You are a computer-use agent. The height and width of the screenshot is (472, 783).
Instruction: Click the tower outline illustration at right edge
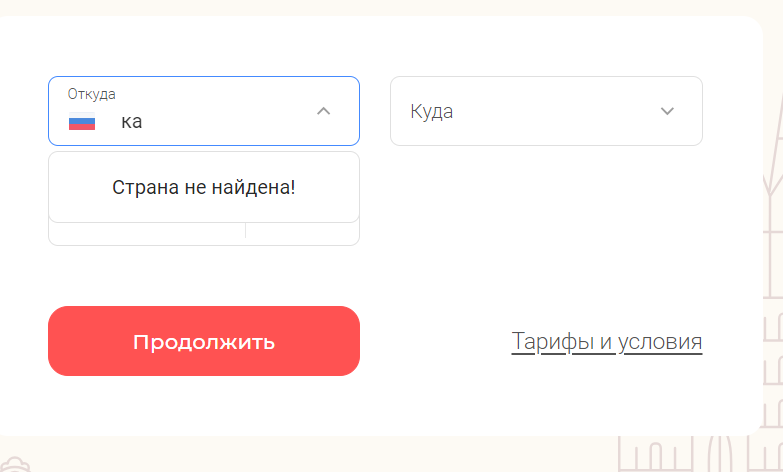(773, 165)
